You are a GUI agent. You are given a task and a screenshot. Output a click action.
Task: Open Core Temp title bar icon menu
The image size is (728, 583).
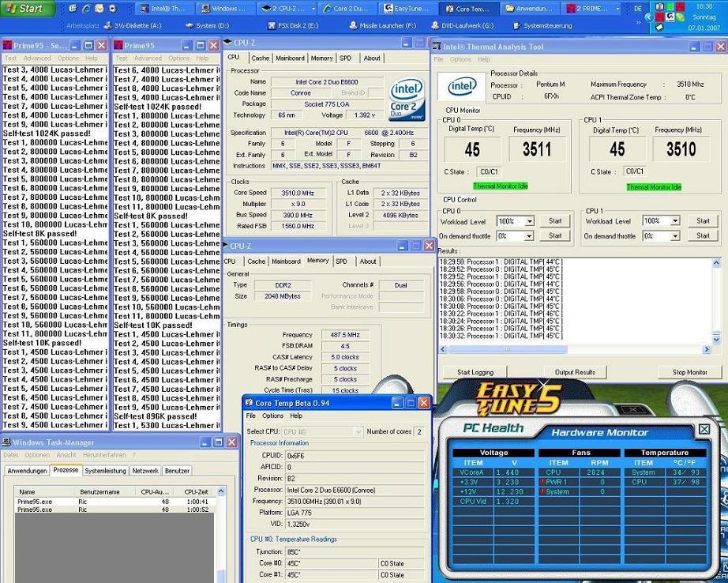[250, 403]
